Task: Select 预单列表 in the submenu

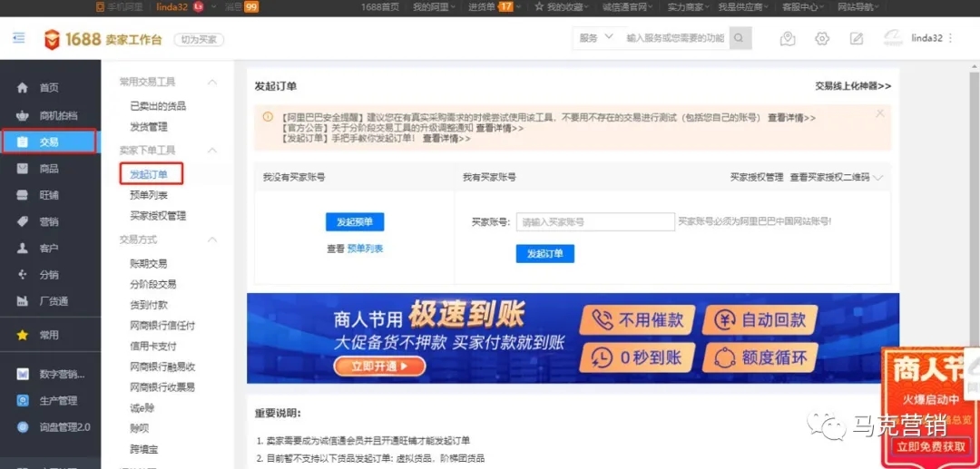Action: click(149, 195)
